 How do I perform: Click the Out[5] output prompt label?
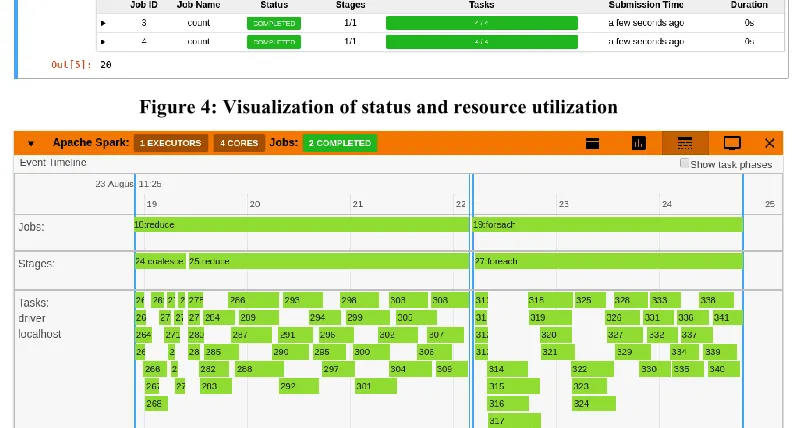tap(71, 65)
